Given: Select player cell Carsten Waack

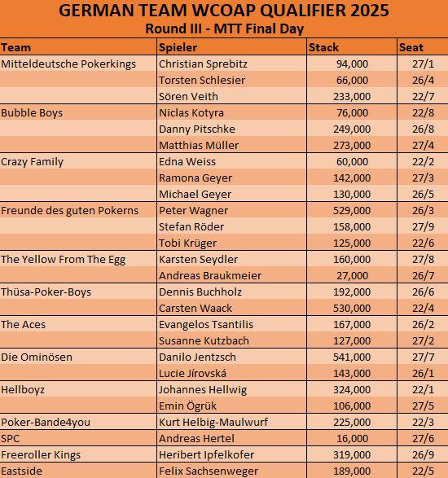Looking at the screenshot, I should coord(232,308).
